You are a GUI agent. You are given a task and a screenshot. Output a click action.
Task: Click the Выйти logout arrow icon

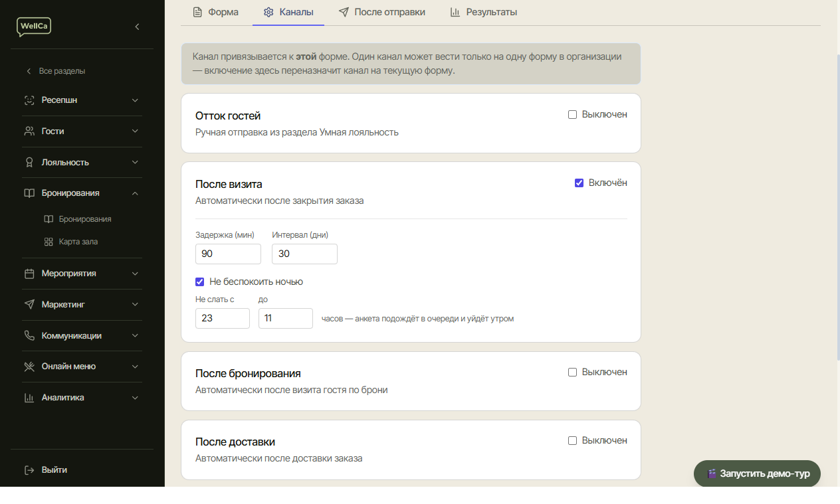tap(29, 470)
